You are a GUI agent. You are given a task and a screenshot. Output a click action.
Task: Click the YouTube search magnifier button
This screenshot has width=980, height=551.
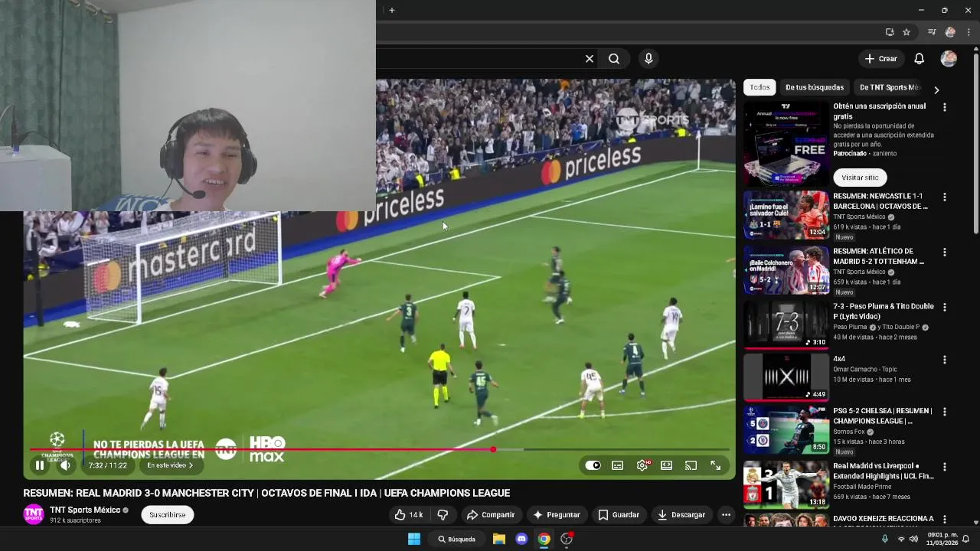click(614, 59)
